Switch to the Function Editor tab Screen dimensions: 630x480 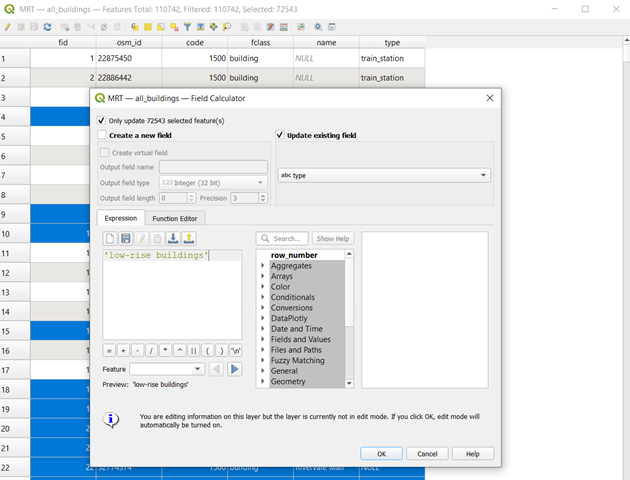click(174, 218)
